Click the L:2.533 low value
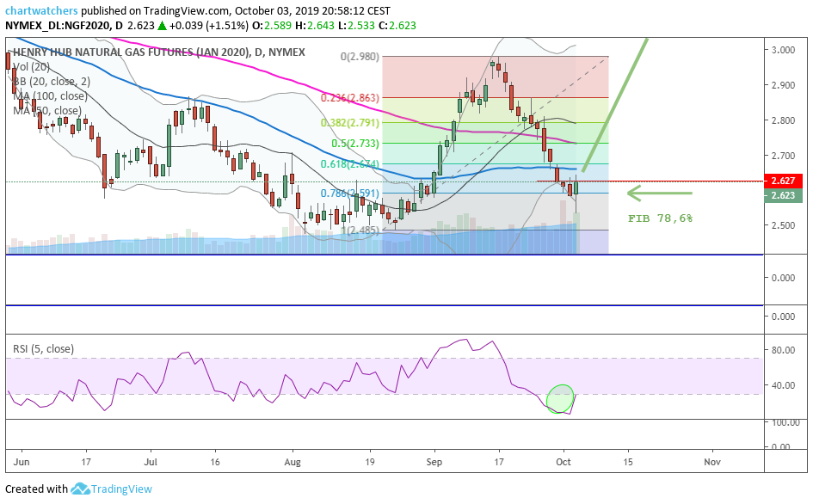Viewport: 813px width, 504px height. pyautogui.click(x=356, y=26)
